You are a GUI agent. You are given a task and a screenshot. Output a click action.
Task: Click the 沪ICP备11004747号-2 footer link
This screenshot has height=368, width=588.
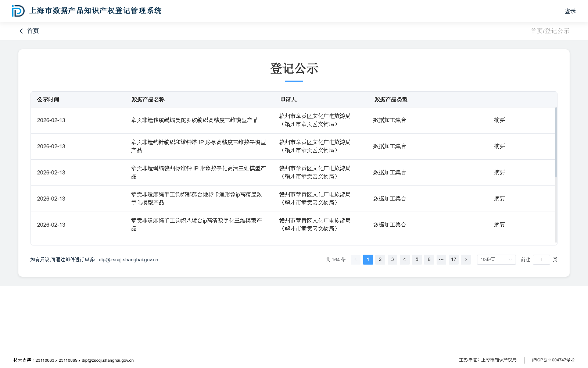point(553,360)
